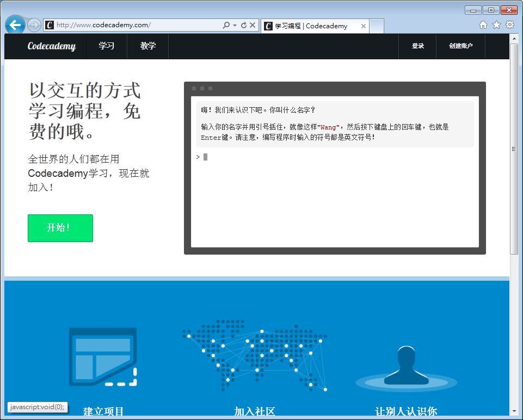This screenshot has height=420, width=523.
Task: Open browser tools gear menu
Action: tap(510, 24)
